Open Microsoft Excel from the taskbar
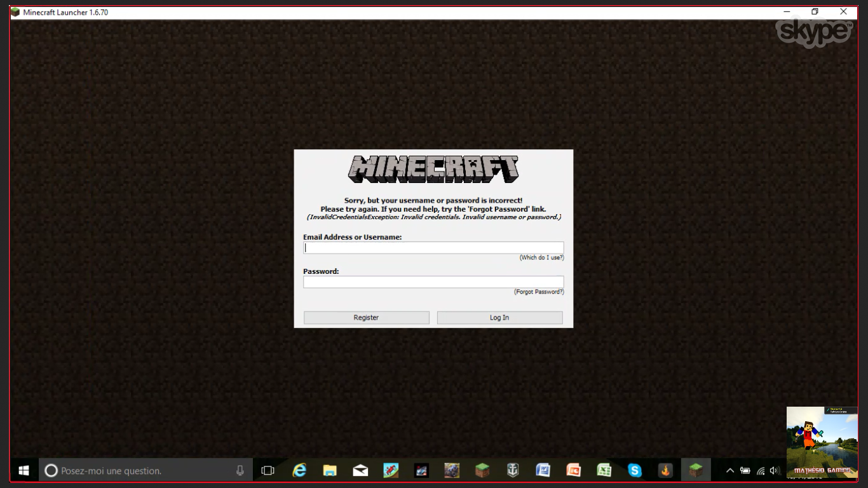Viewport: 868px width, 488px height. [x=604, y=470]
